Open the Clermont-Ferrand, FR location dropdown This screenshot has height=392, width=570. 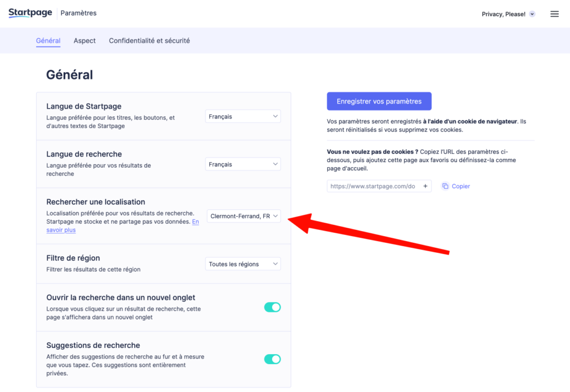pyautogui.click(x=244, y=216)
